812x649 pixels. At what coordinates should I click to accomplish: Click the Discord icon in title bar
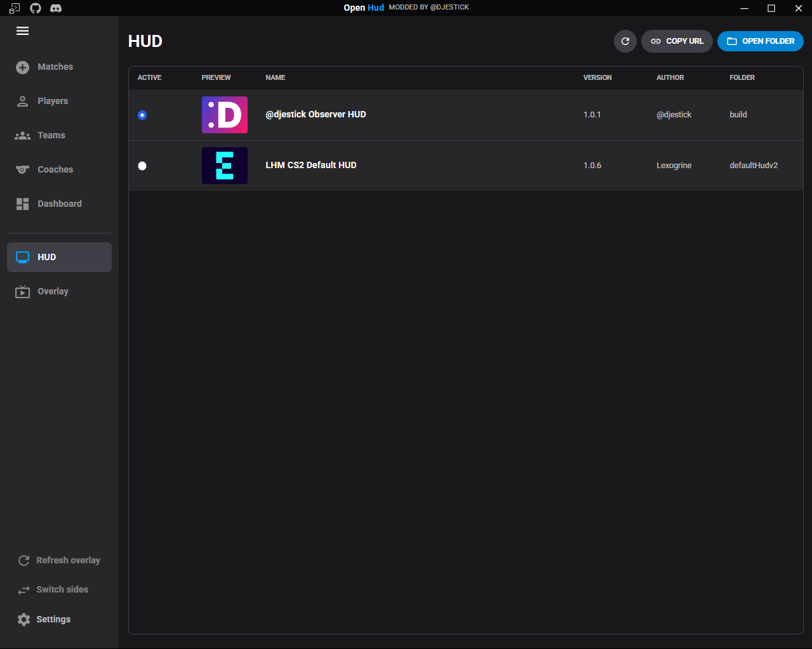point(56,8)
